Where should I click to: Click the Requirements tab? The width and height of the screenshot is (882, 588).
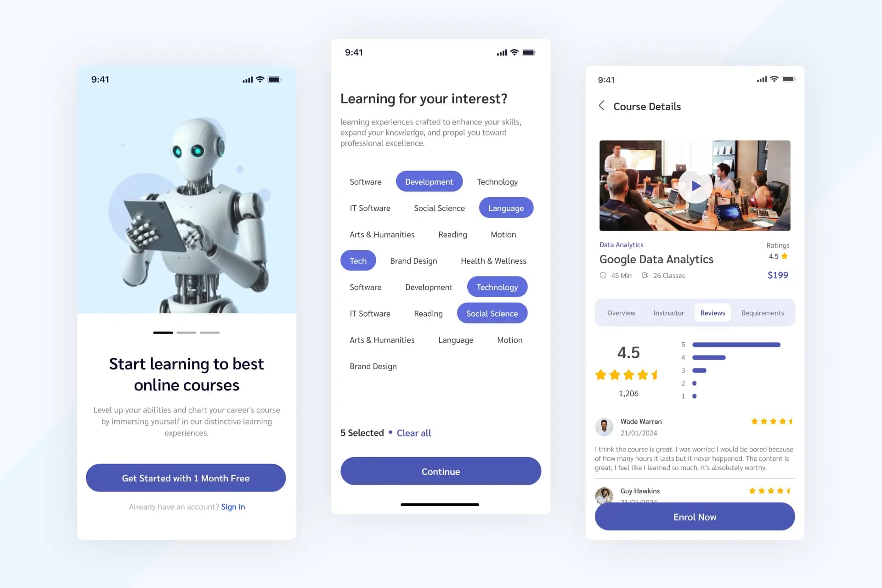tap(762, 312)
